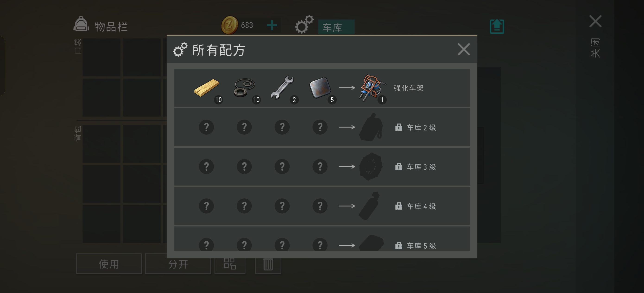Tap the plus icon to add coins
Screen dimensions: 644x293
pyautogui.click(x=272, y=25)
